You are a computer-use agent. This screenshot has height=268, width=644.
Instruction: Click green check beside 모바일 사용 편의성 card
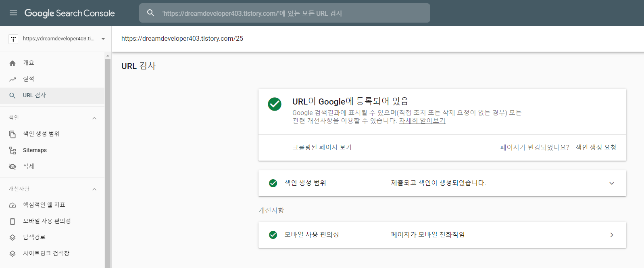point(273,235)
